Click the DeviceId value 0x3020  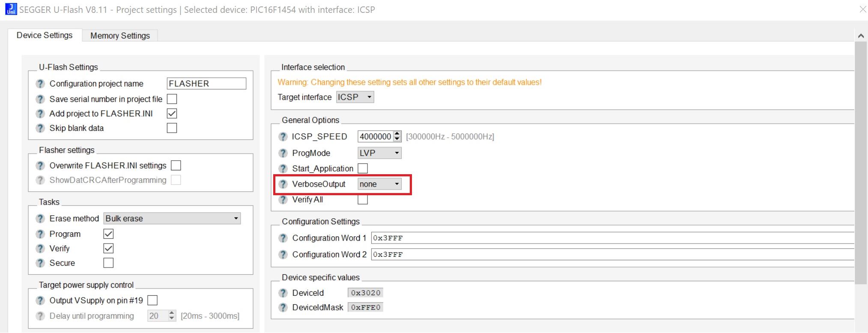pyautogui.click(x=365, y=293)
